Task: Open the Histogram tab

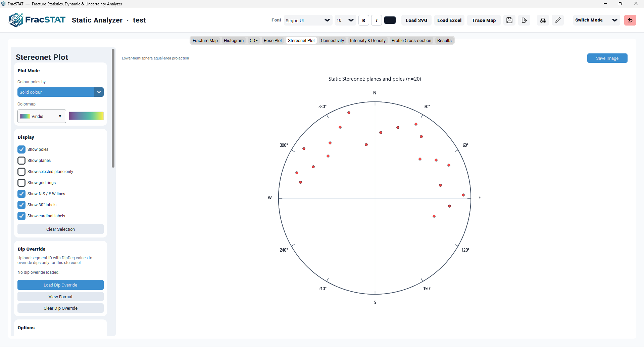Action: click(x=234, y=41)
